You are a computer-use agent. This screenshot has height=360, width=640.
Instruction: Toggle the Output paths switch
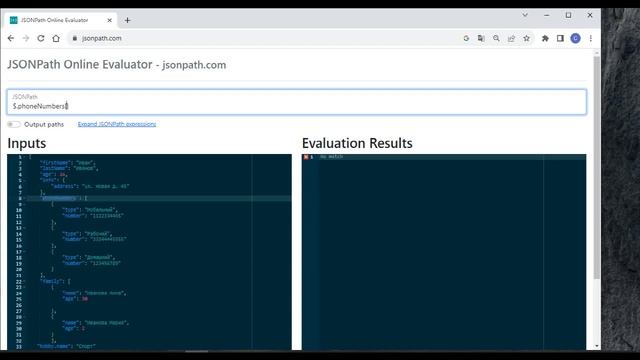pos(13,124)
